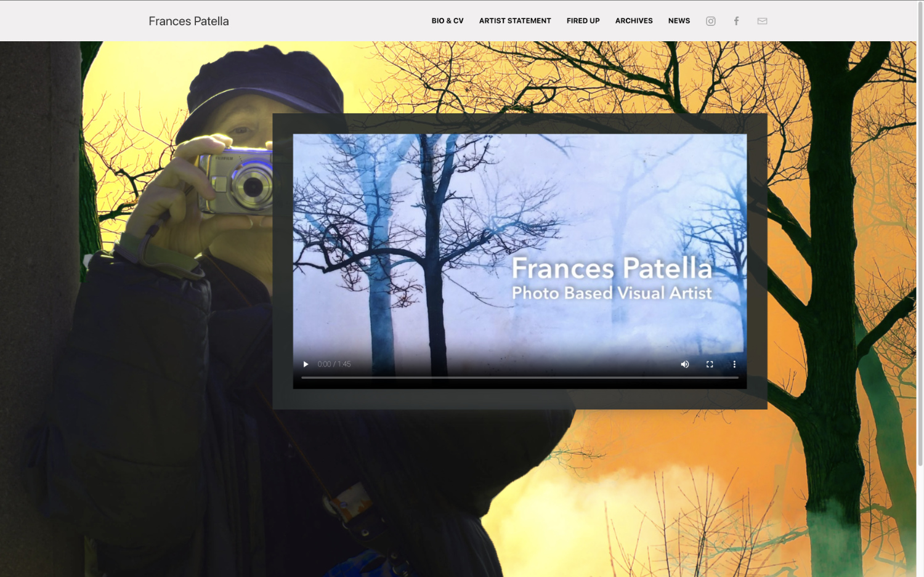
Task: Click the dark panel border below video
Action: [519, 399]
